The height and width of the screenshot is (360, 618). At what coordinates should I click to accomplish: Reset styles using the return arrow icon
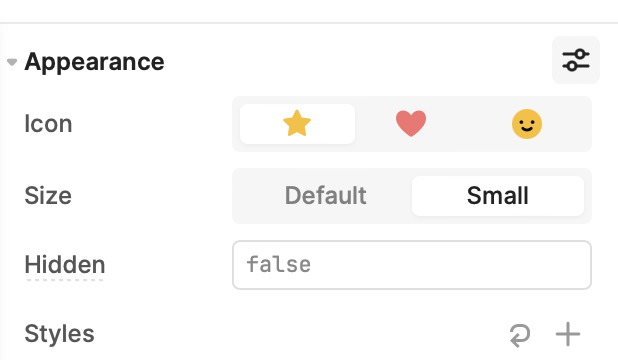(x=520, y=335)
